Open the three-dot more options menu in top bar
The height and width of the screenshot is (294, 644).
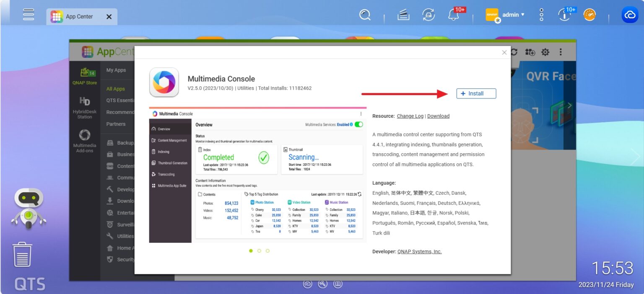tap(541, 15)
